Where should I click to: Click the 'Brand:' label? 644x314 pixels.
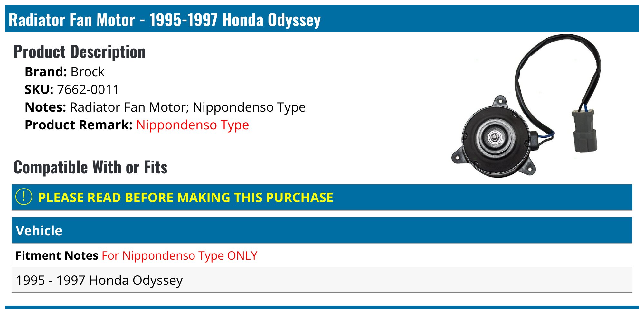46,72
